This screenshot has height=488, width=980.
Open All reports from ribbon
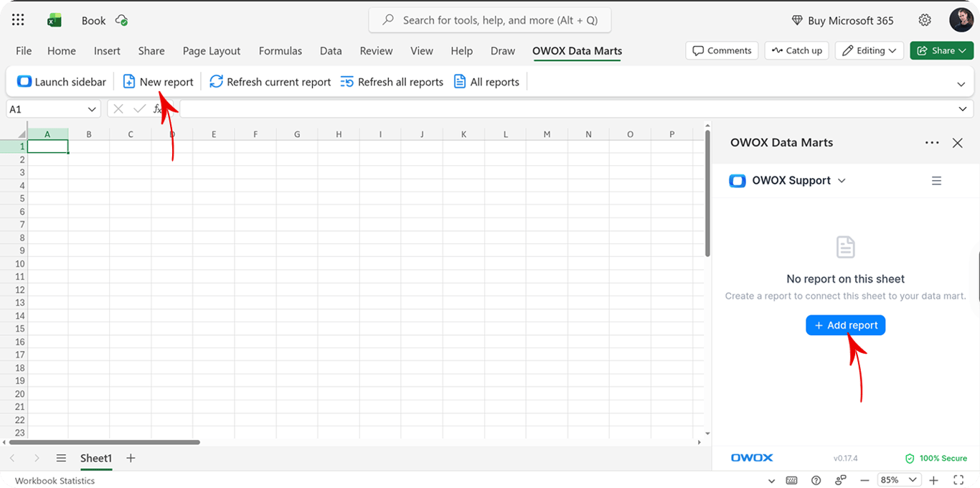pos(486,82)
